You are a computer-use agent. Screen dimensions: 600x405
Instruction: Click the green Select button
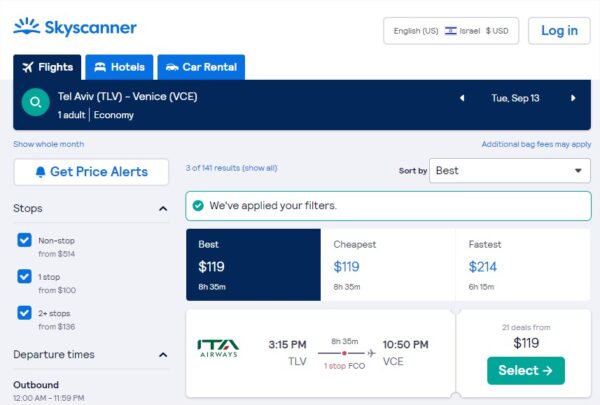(x=526, y=371)
